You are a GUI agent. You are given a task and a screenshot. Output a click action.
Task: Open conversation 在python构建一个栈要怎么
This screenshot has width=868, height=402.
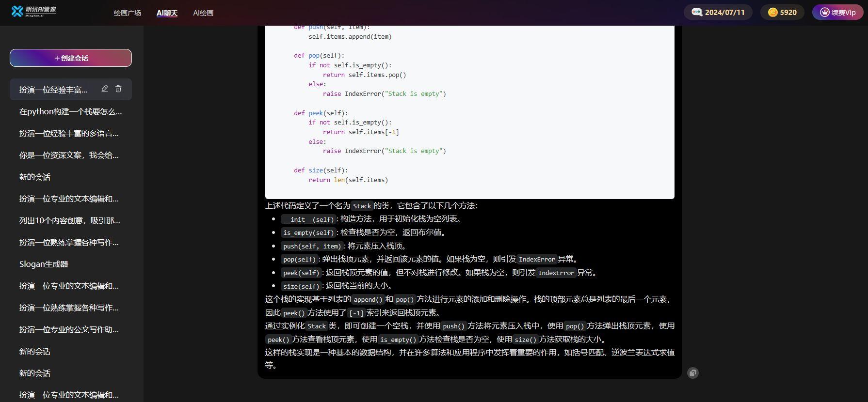point(71,111)
